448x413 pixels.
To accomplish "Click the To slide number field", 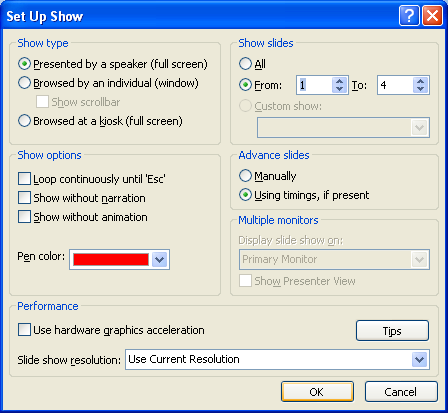I will point(396,85).
